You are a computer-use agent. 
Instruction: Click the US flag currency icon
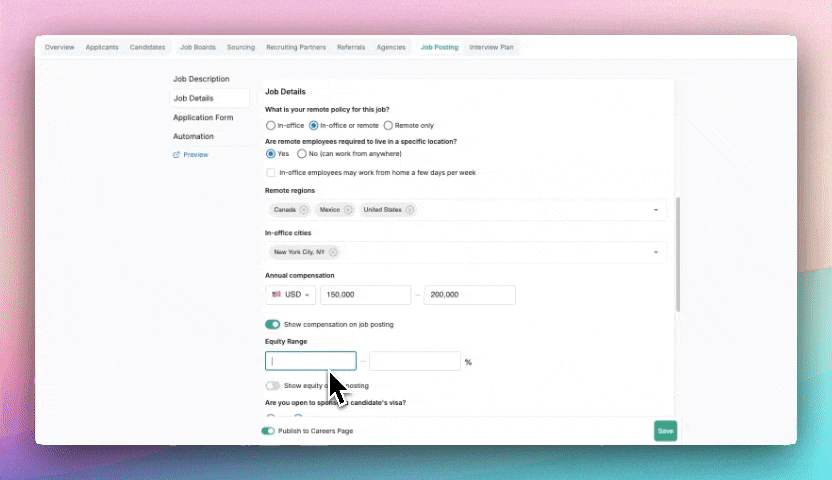[277, 295]
